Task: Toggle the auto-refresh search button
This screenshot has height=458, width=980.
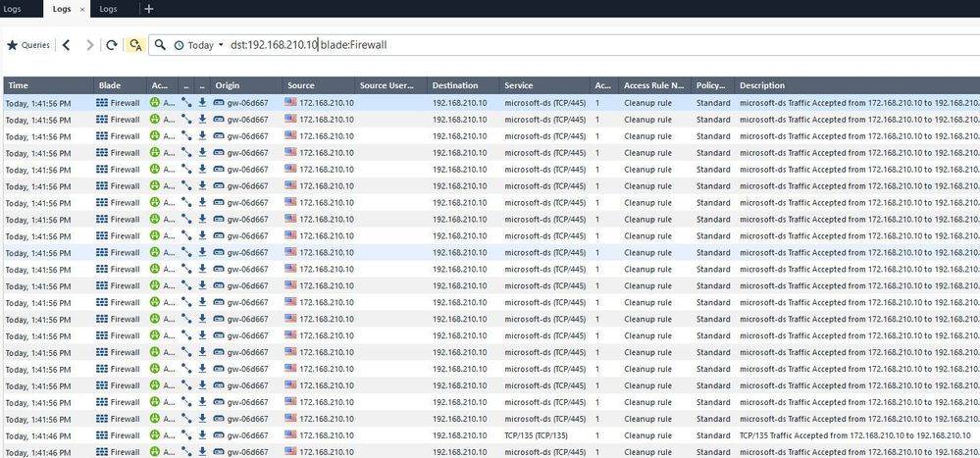Action: [136, 45]
